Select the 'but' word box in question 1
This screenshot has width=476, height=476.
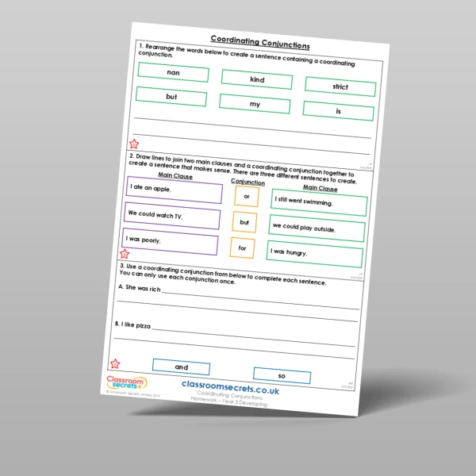[171, 97]
